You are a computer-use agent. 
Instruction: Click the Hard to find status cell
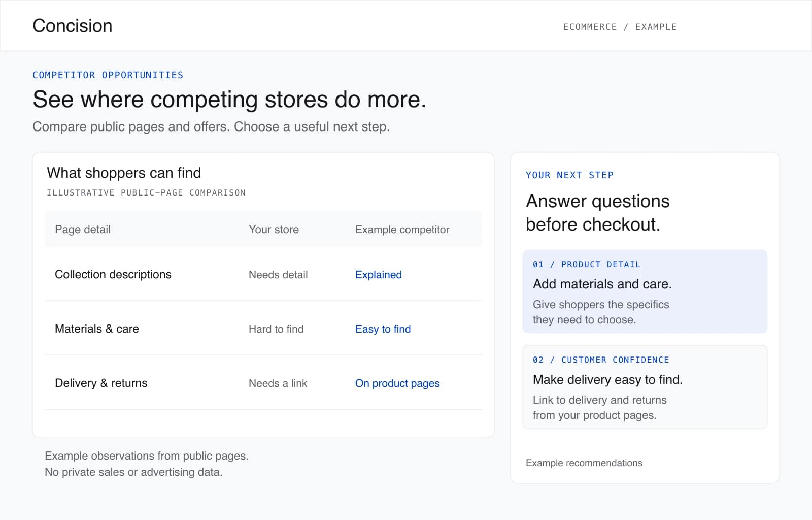click(x=276, y=329)
